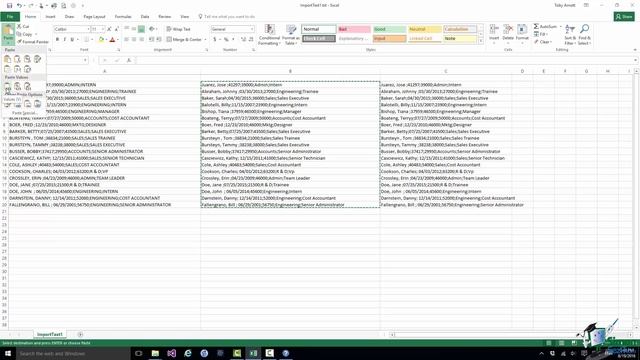Toggle Align Right
The width and height of the screenshot is (640, 360).
click(x=141, y=40)
